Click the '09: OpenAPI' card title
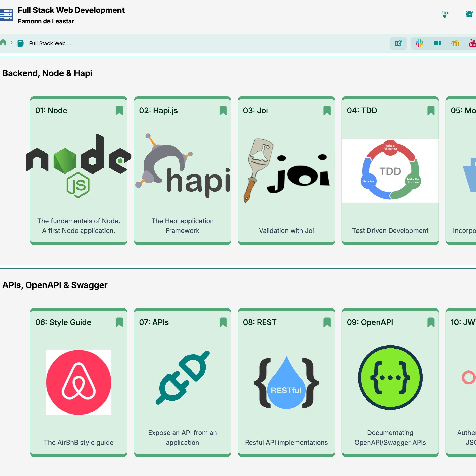 pyautogui.click(x=370, y=322)
